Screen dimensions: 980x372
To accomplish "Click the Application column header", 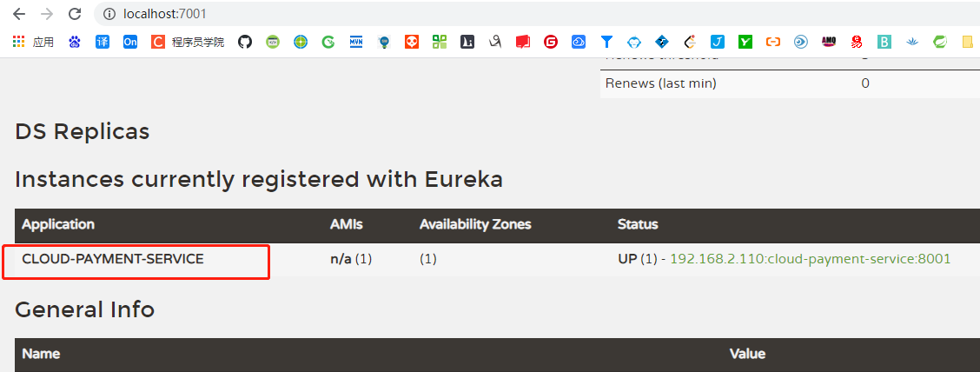I will (58, 224).
